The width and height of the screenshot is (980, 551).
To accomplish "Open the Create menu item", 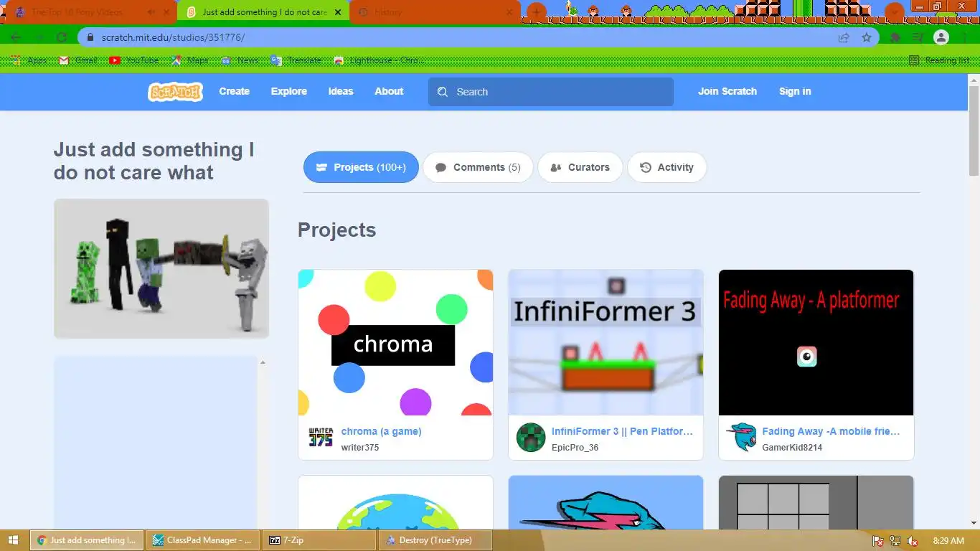I will point(235,91).
